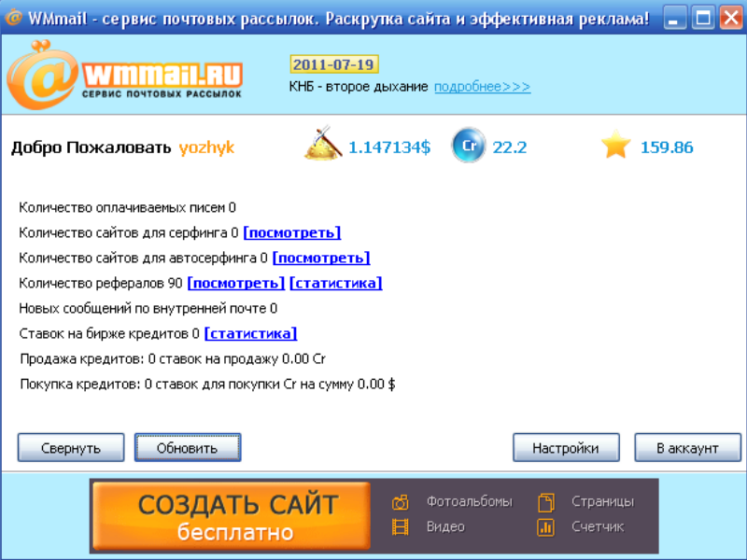Click the Счетчик chart icon in banner

click(546, 527)
